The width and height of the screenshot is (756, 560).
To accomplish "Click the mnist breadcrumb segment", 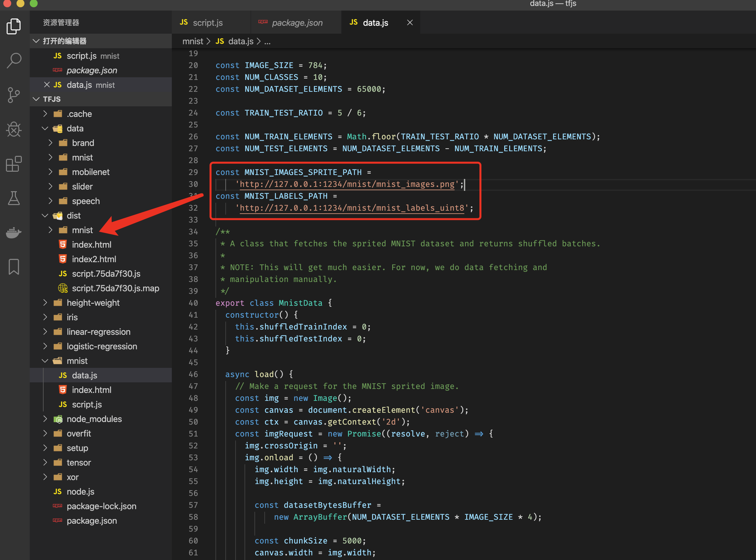I will (x=192, y=41).
